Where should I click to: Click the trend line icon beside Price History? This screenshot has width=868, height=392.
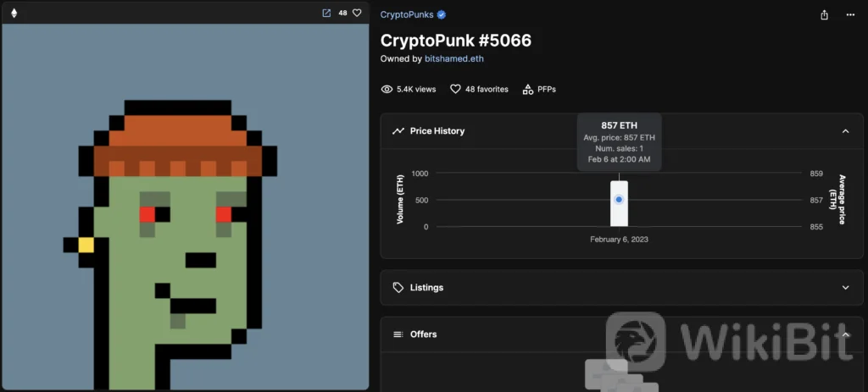click(398, 131)
